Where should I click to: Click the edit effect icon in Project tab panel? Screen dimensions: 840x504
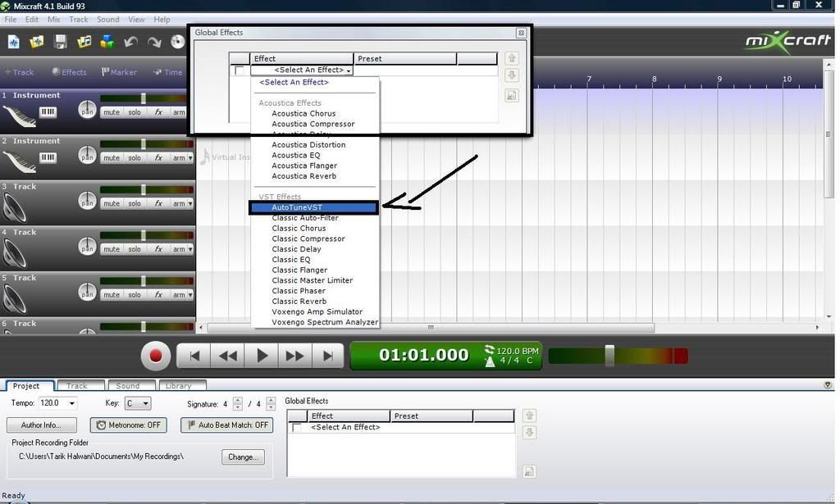click(x=529, y=471)
